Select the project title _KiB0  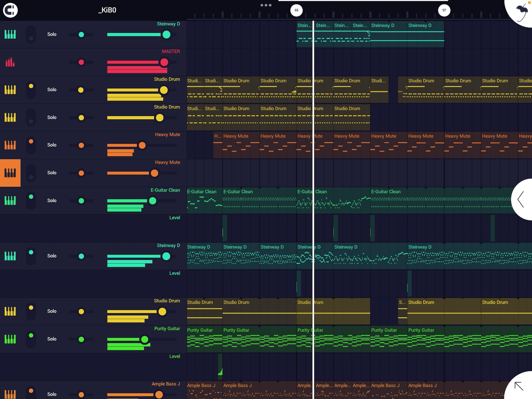107,10
